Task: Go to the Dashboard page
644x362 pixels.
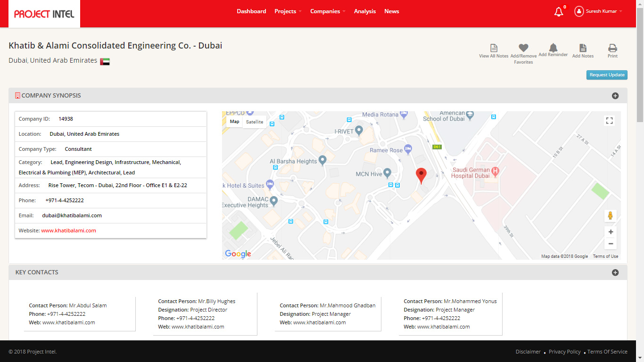Action: (251, 11)
